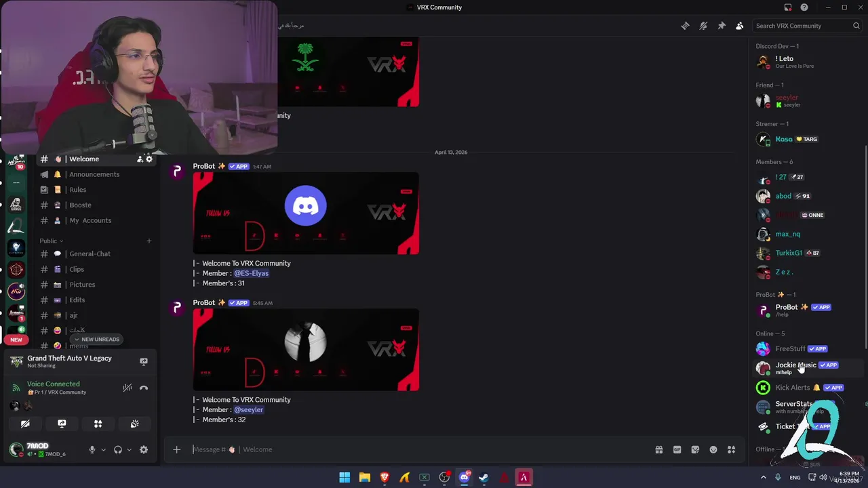The image size is (868, 488).
Task: Toggle the member list icon
Action: pos(740,26)
